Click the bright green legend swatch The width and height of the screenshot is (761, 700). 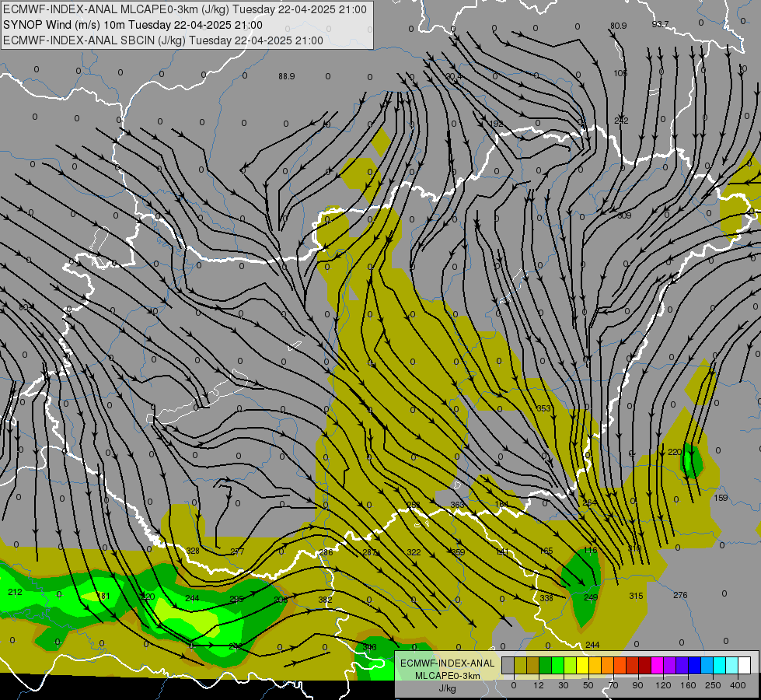pyautogui.click(x=557, y=665)
